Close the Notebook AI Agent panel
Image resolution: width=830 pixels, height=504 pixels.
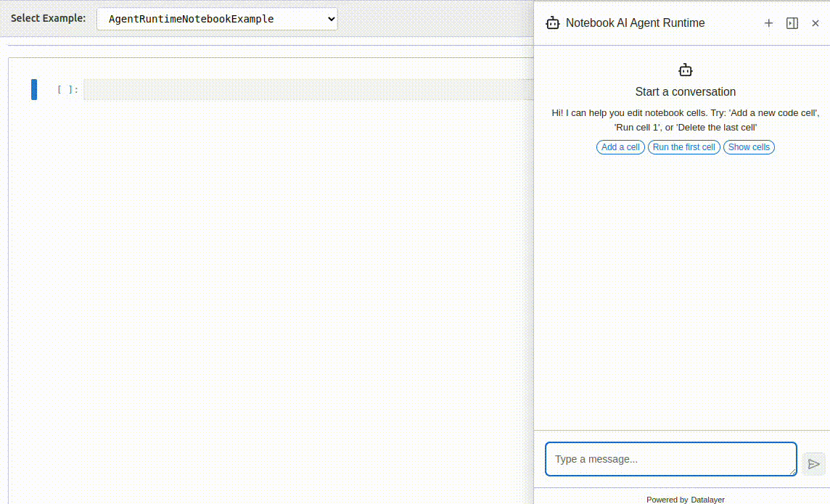(x=815, y=23)
